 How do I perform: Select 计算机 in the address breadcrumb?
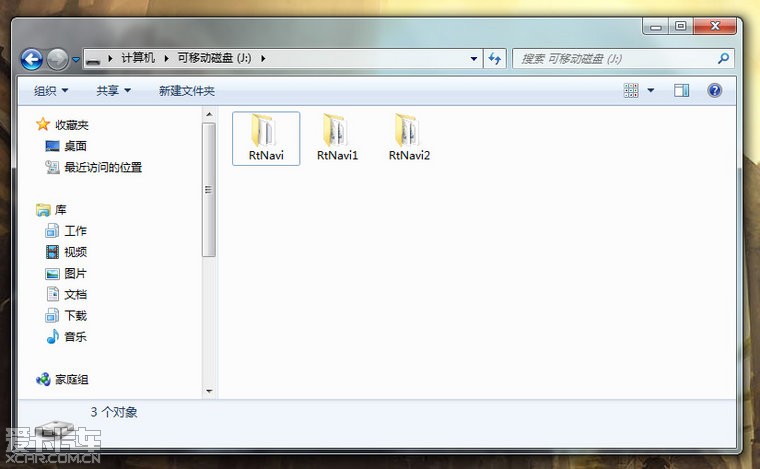138,58
